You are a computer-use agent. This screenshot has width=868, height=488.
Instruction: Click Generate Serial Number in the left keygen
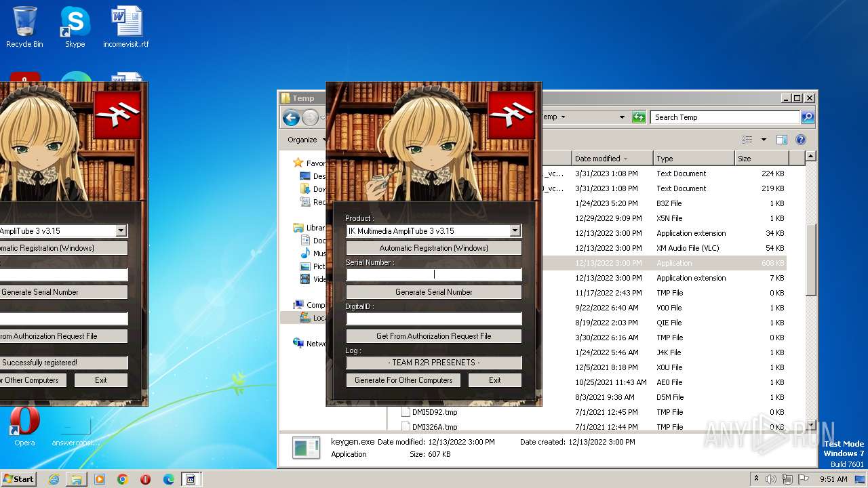[x=64, y=292]
